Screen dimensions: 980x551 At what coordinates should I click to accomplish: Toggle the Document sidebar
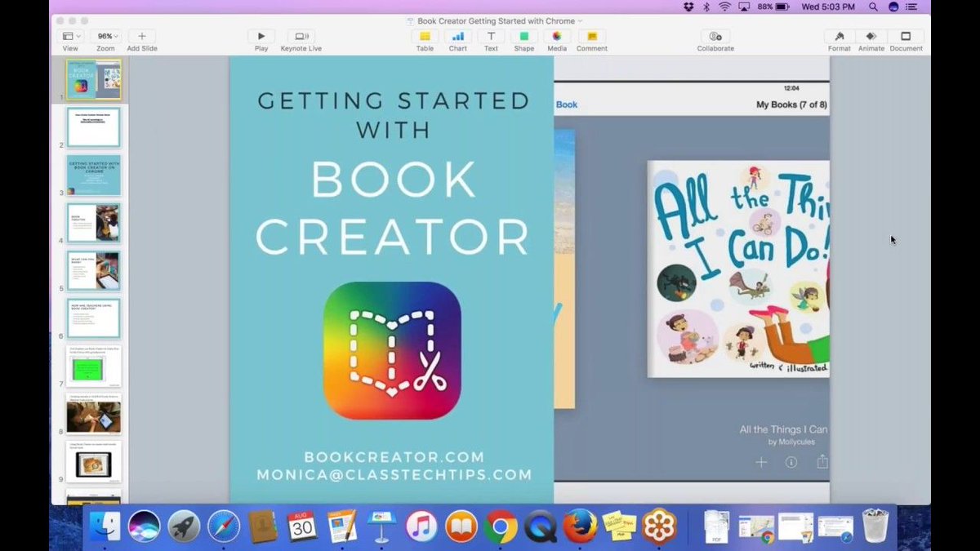(x=906, y=36)
